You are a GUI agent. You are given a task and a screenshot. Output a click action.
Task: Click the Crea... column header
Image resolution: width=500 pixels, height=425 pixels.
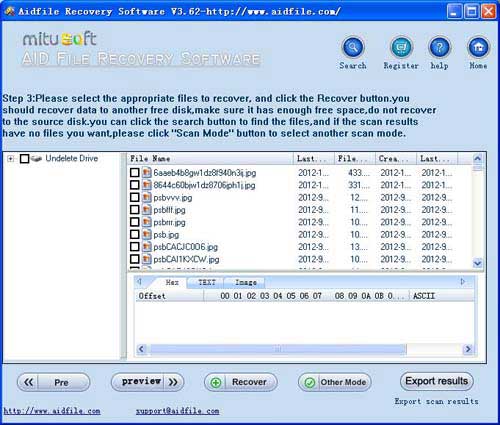coord(396,159)
